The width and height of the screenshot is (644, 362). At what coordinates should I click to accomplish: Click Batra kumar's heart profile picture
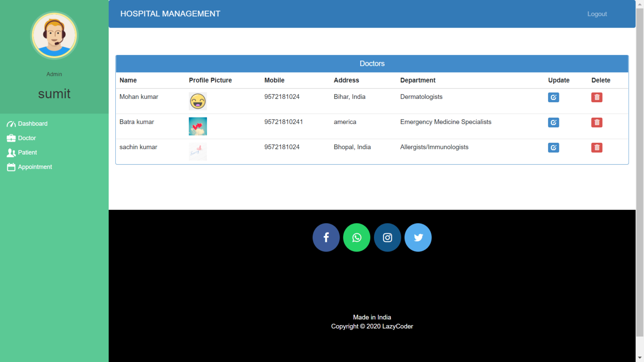point(198,126)
